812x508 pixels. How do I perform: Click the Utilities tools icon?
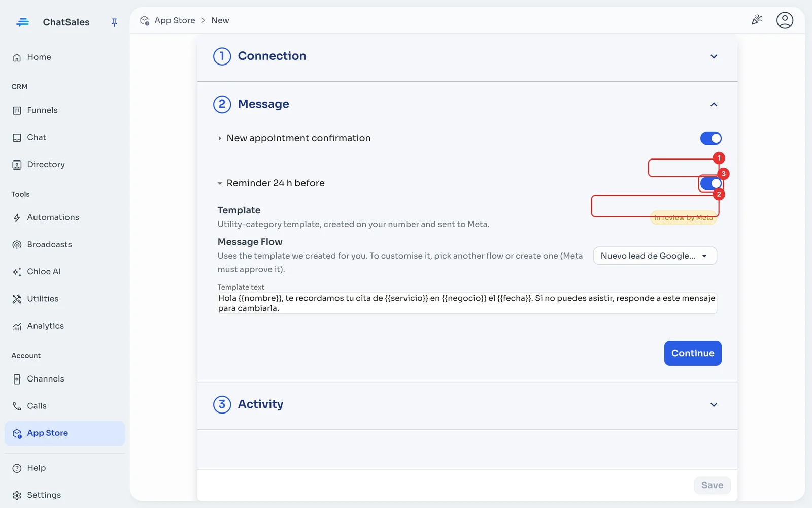point(17,299)
